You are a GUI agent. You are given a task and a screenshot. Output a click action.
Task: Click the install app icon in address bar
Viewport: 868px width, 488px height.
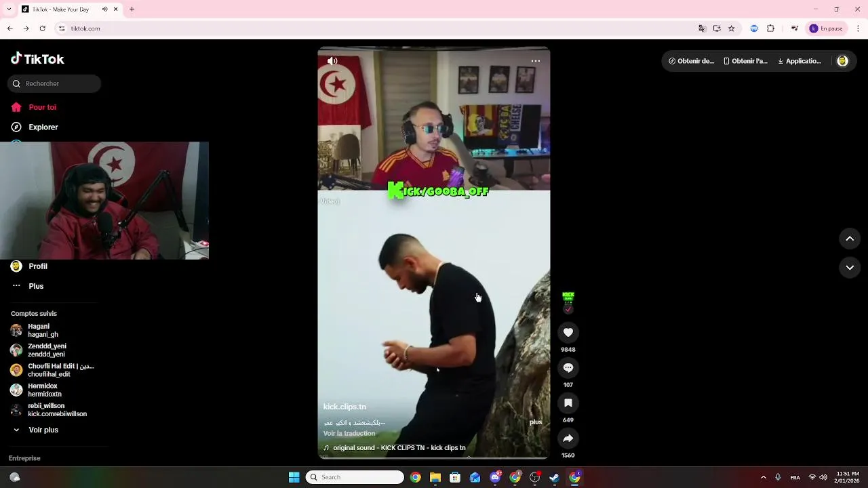[x=717, y=28]
